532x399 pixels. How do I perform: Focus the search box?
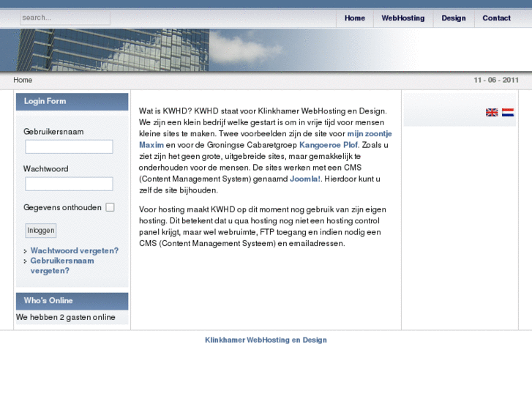pyautogui.click(x=65, y=18)
